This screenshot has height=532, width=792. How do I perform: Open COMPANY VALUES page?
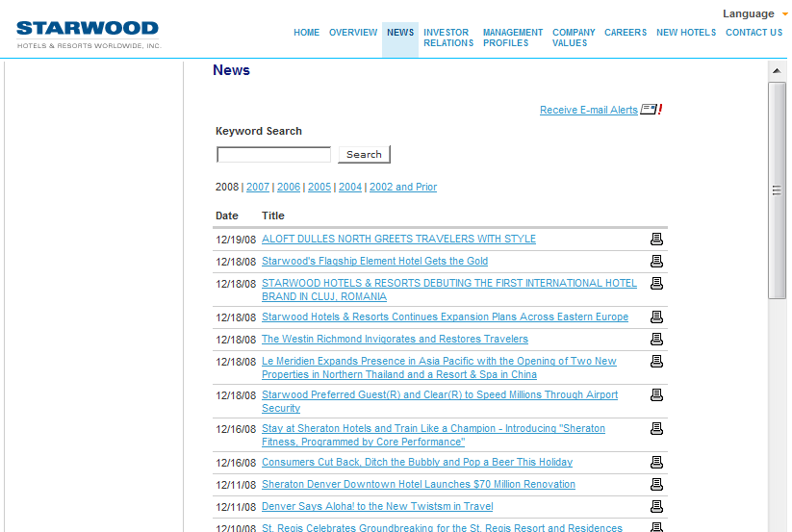coord(574,38)
